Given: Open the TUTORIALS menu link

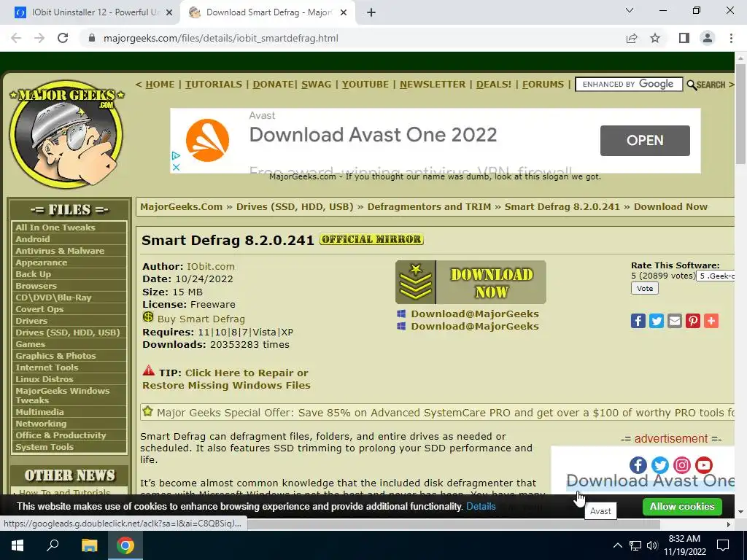Looking at the screenshot, I should [x=214, y=85].
